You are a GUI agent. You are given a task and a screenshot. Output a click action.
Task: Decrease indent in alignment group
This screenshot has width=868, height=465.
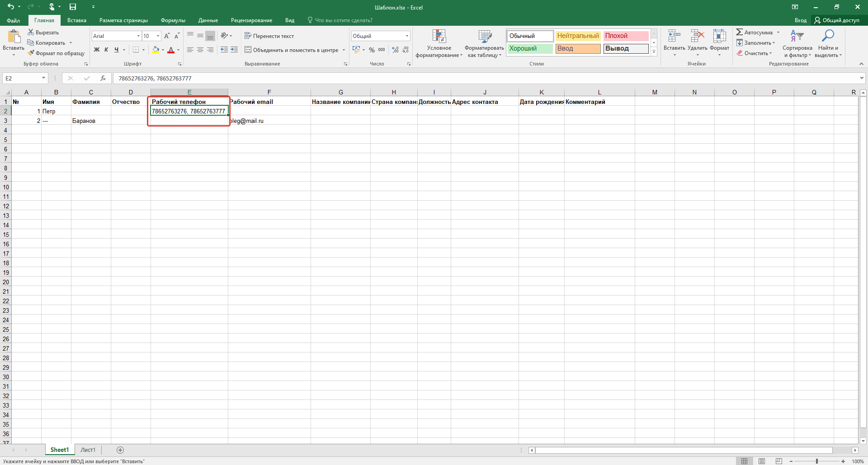(x=224, y=50)
